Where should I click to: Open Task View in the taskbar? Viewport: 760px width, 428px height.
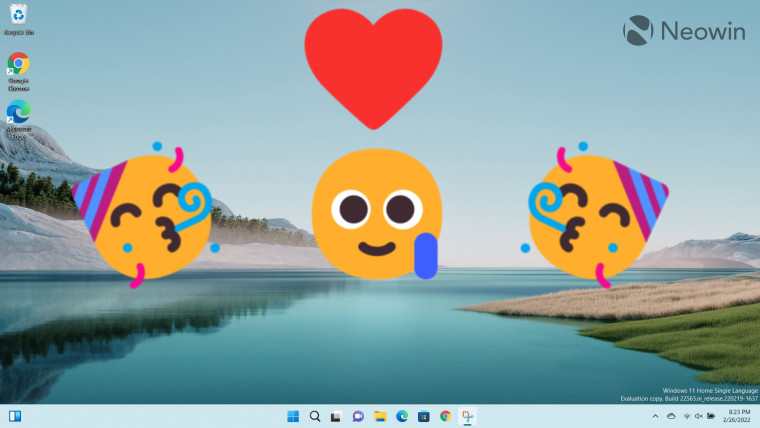(337, 416)
